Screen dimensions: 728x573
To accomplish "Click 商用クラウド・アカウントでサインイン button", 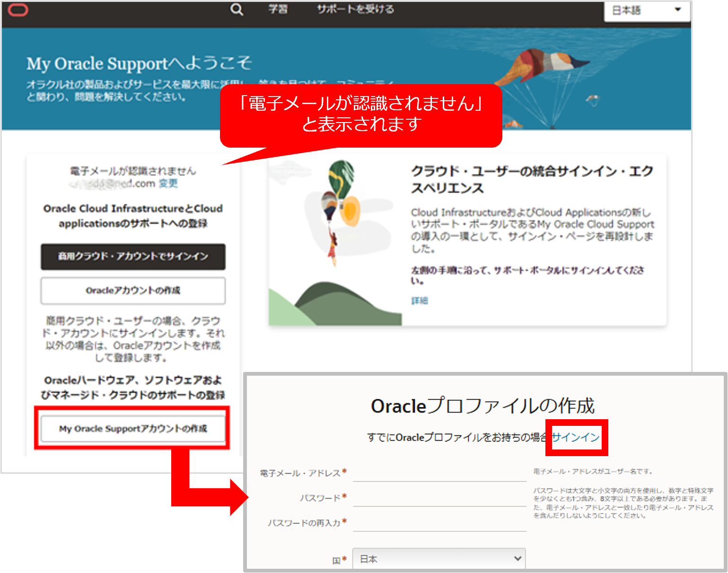I will (133, 256).
